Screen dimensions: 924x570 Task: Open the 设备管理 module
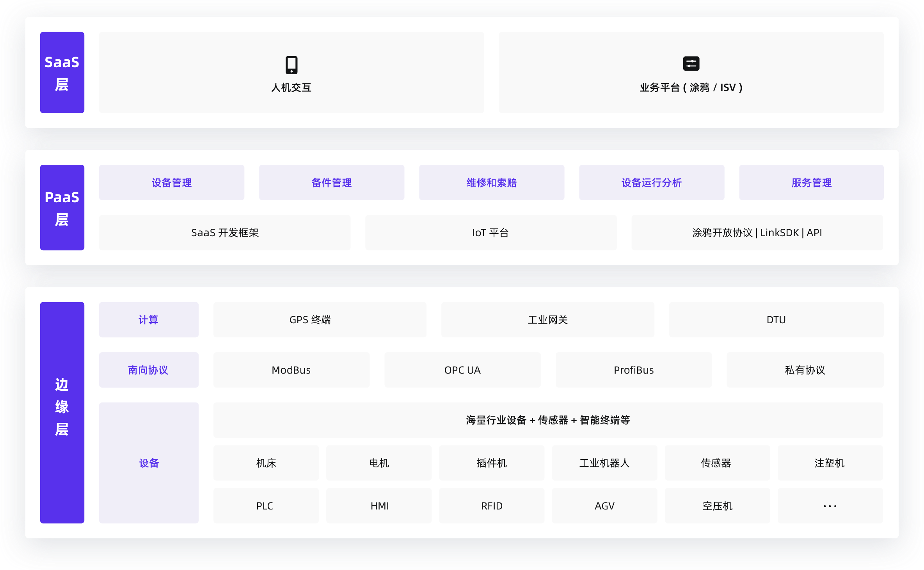tap(172, 182)
